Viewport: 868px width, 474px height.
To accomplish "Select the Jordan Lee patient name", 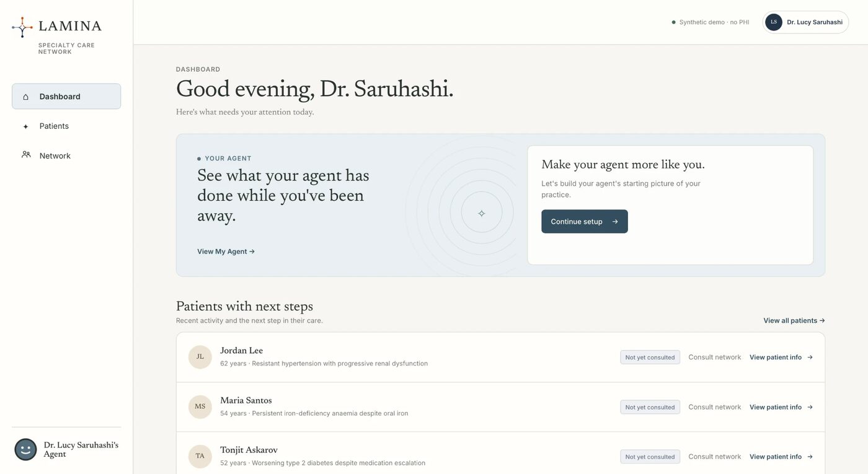I will (241, 351).
